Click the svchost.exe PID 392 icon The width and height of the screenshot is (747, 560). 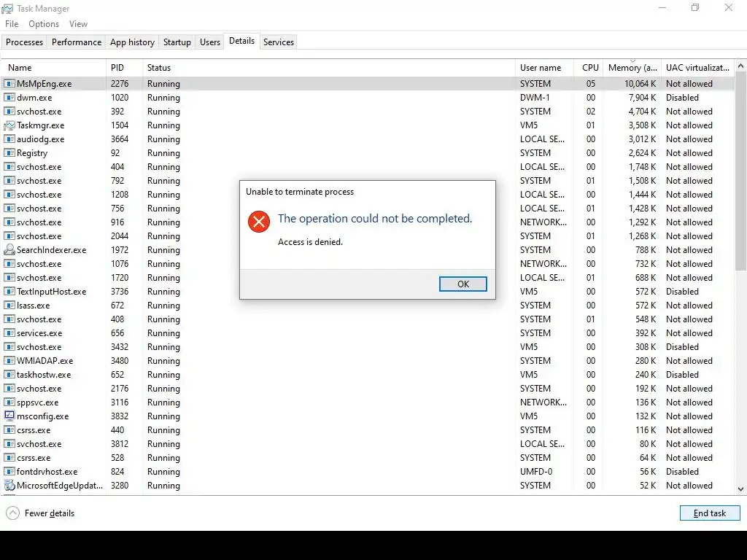coord(9,112)
